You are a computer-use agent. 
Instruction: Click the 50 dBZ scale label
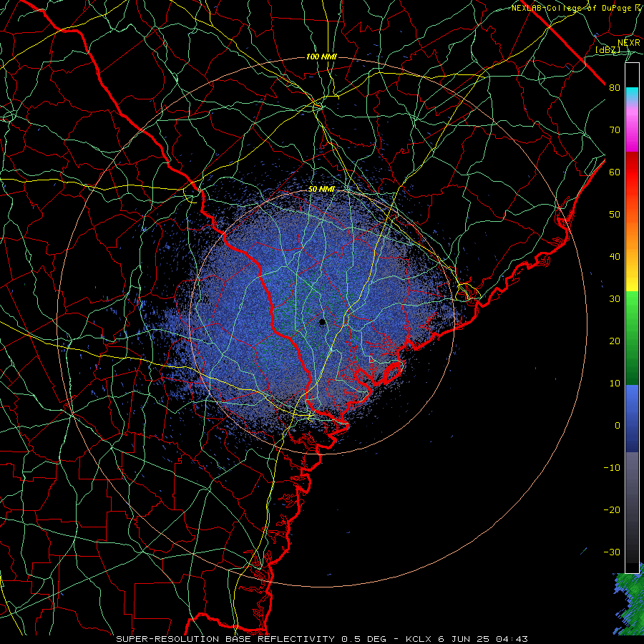(x=615, y=215)
